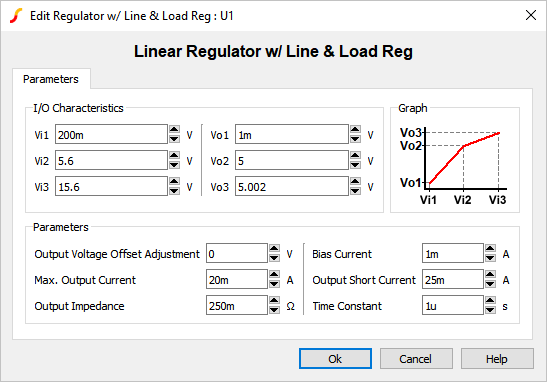Cancel the regulator edit dialog

(x=416, y=358)
